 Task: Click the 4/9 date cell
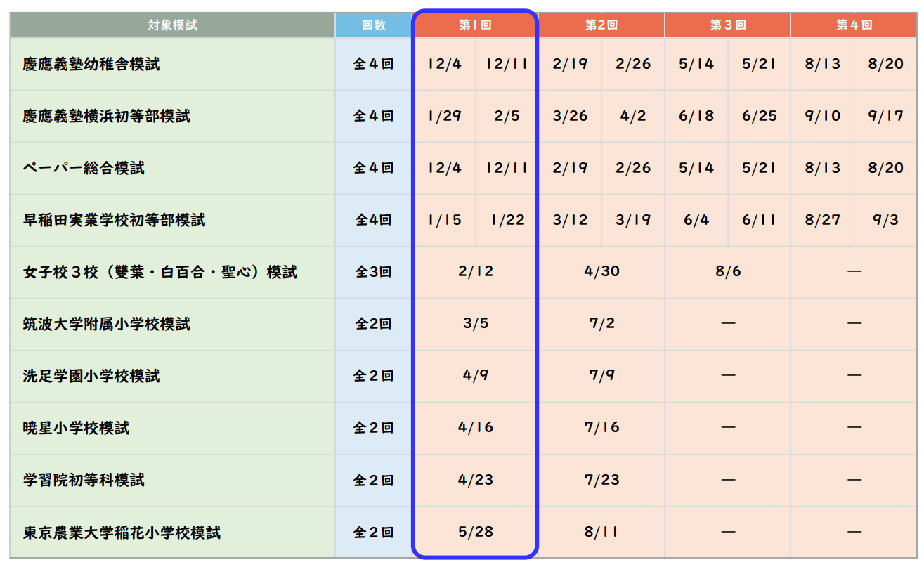point(476,376)
